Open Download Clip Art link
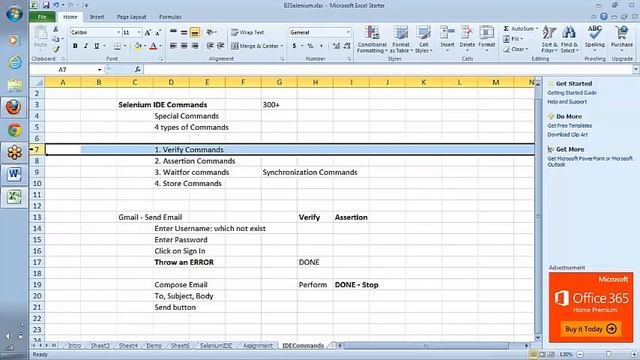Image resolution: width=640 pixels, height=360 pixels. (567, 134)
